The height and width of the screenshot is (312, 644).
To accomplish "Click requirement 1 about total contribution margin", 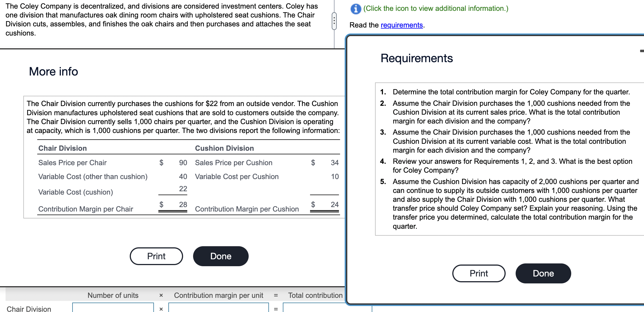I will click(511, 92).
